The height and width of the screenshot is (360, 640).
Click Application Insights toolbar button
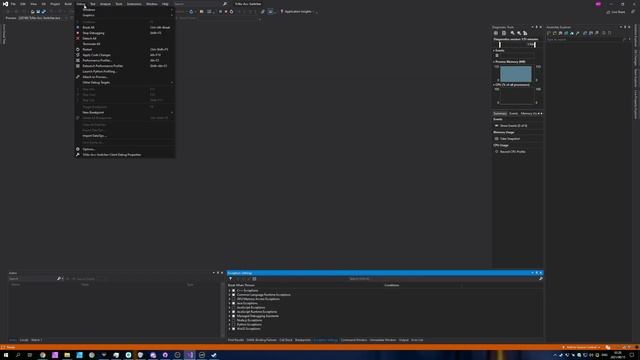pos(297,11)
